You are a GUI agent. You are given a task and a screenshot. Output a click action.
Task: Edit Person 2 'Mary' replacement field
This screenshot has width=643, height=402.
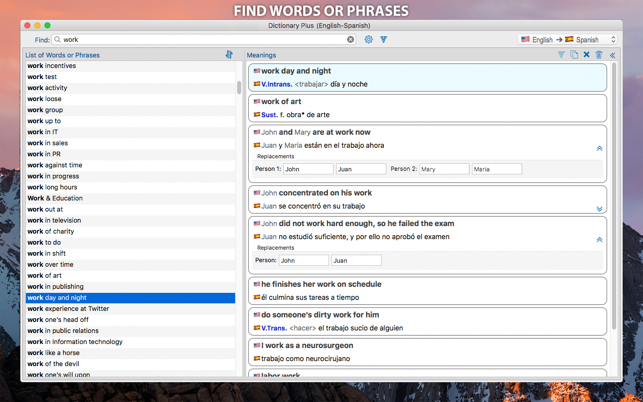click(x=444, y=169)
